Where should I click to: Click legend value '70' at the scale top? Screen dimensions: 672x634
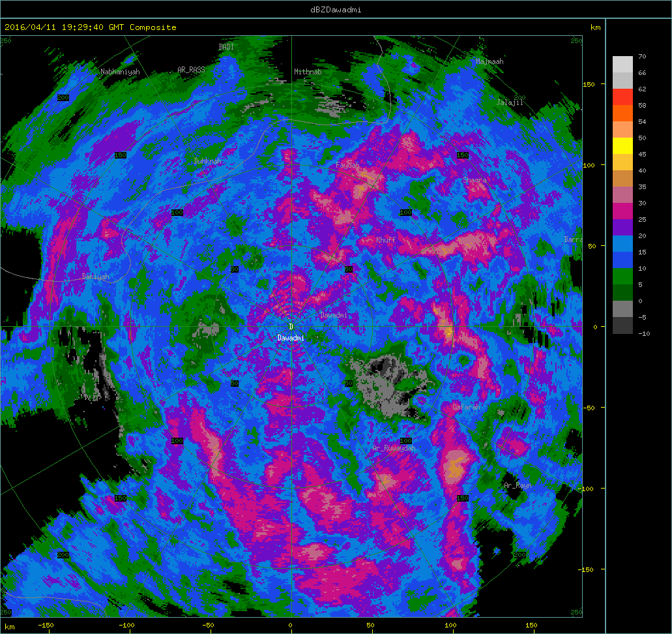click(x=642, y=56)
